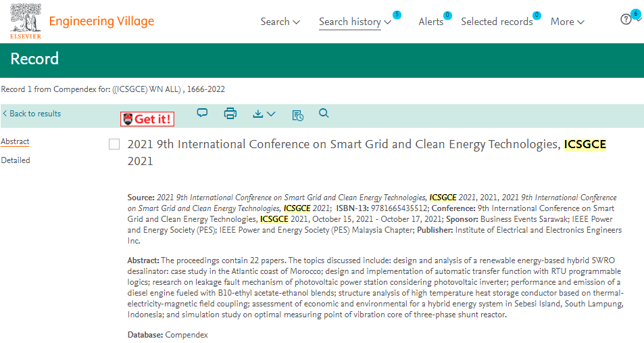Viewport: 644px width, 343px height.
Task: Click the Get it! button
Action: [147, 119]
